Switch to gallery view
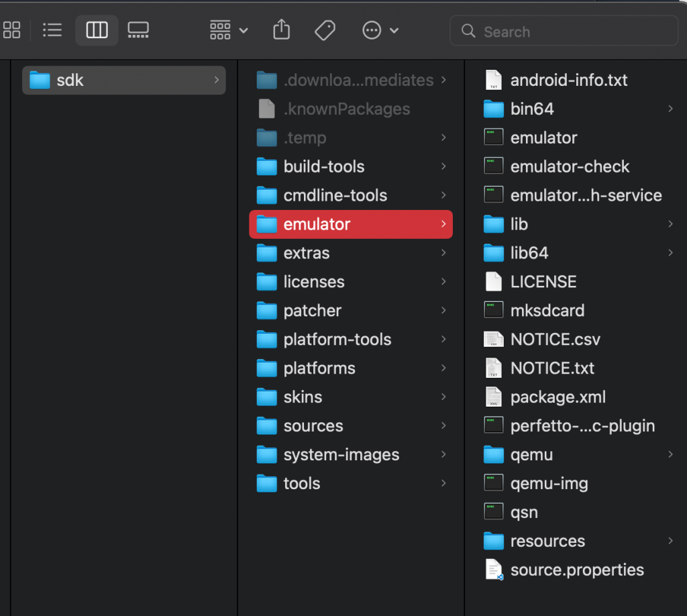 [138, 30]
